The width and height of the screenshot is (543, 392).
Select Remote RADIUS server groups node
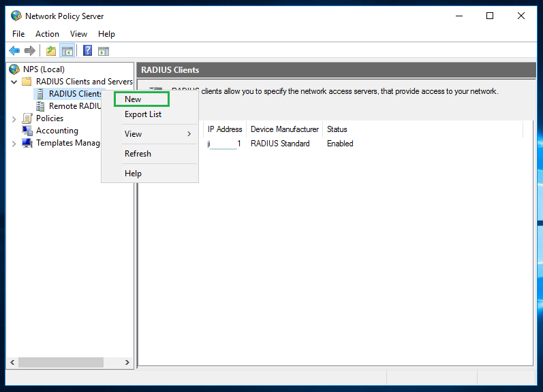click(x=74, y=106)
